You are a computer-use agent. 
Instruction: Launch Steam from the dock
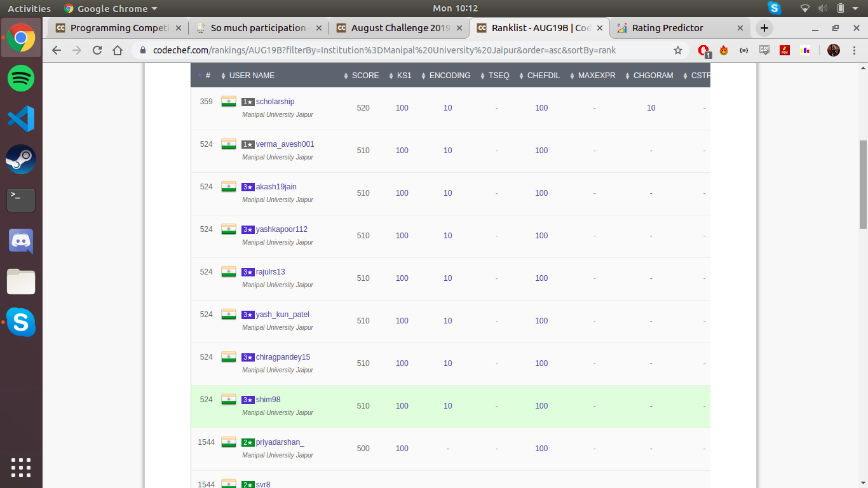(21, 159)
